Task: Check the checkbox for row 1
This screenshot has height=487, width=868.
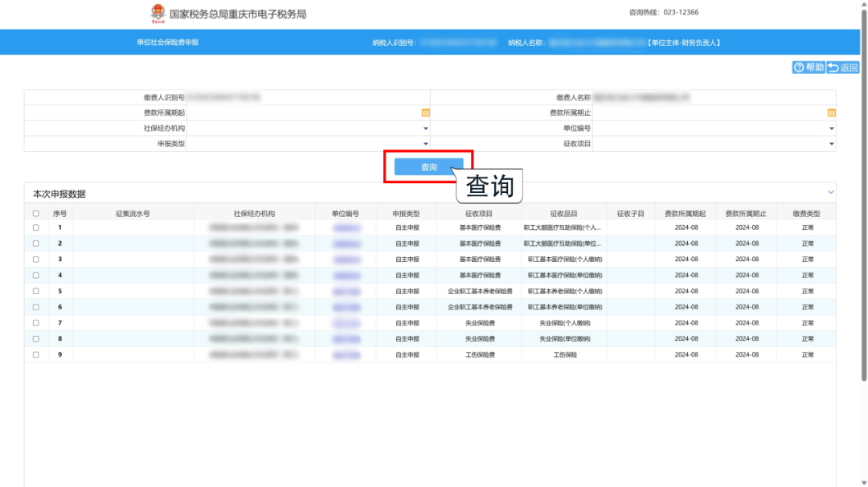Action: click(x=35, y=227)
